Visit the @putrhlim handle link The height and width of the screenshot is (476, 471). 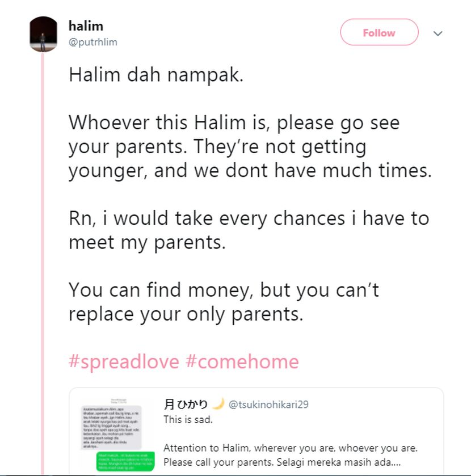pyautogui.click(x=93, y=42)
